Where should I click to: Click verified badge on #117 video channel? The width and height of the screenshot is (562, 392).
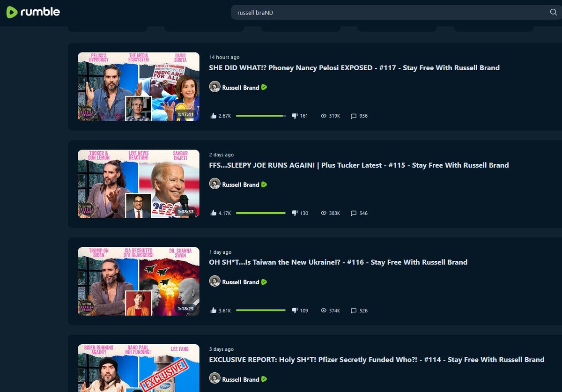pos(264,87)
